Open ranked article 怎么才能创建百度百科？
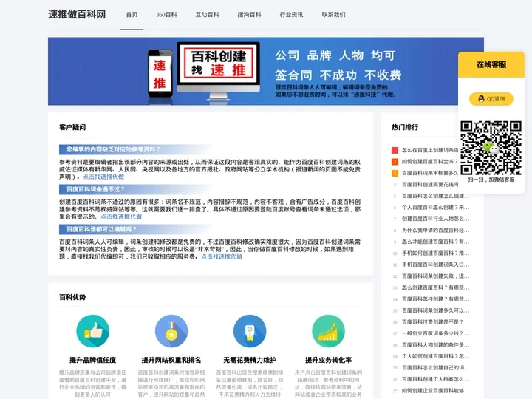Viewport: 532px width, 399px height. (436, 242)
